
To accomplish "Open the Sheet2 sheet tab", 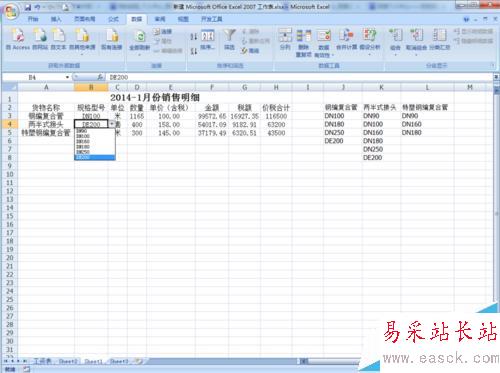I will coord(68,361).
